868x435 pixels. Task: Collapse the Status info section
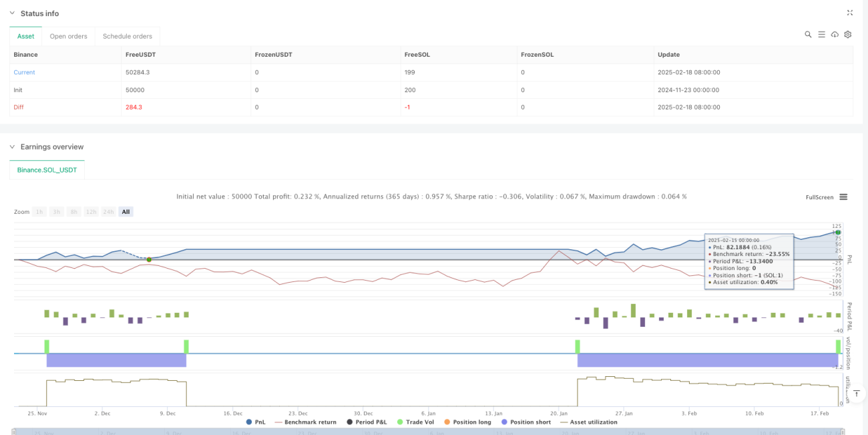tap(12, 13)
